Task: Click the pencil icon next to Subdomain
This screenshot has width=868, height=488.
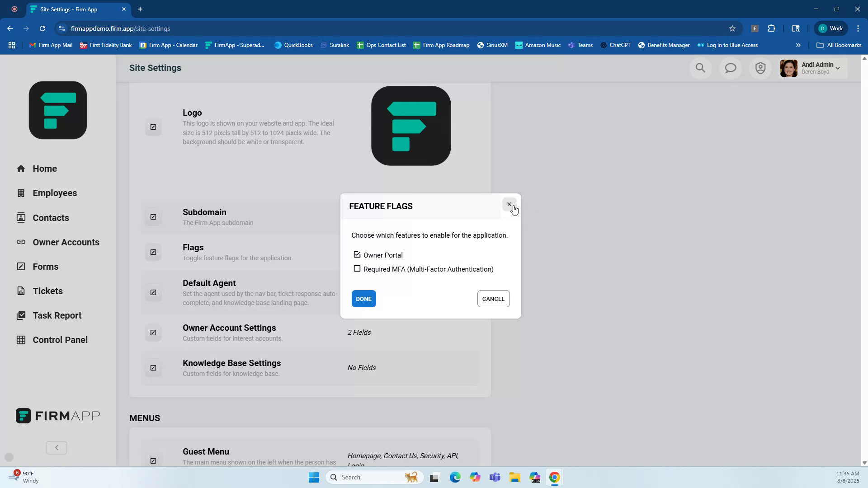Action: tap(153, 217)
